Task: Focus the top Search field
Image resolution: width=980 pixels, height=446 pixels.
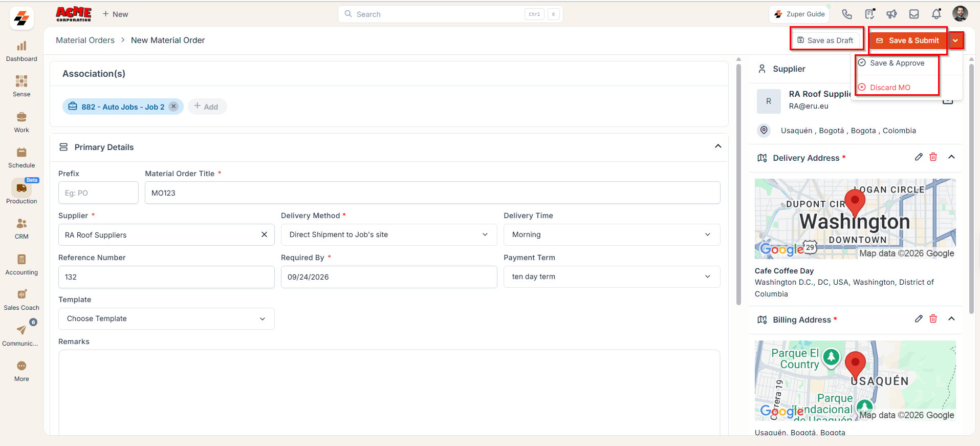Action: (x=450, y=14)
